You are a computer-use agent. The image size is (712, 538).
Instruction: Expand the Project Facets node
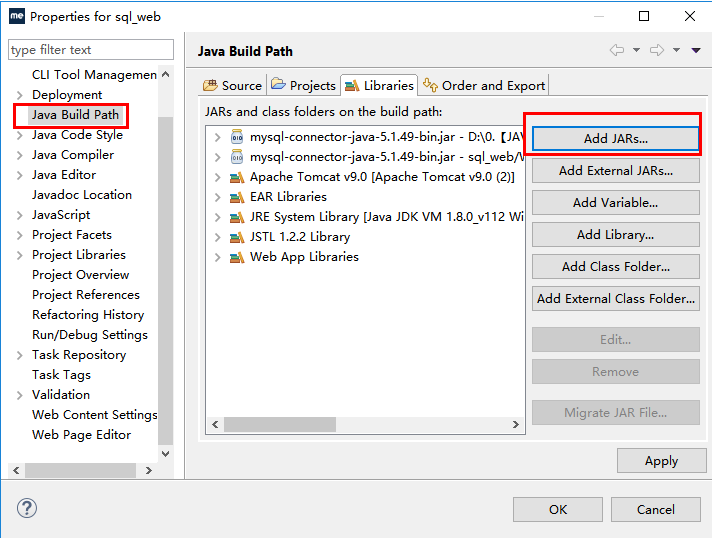point(19,235)
